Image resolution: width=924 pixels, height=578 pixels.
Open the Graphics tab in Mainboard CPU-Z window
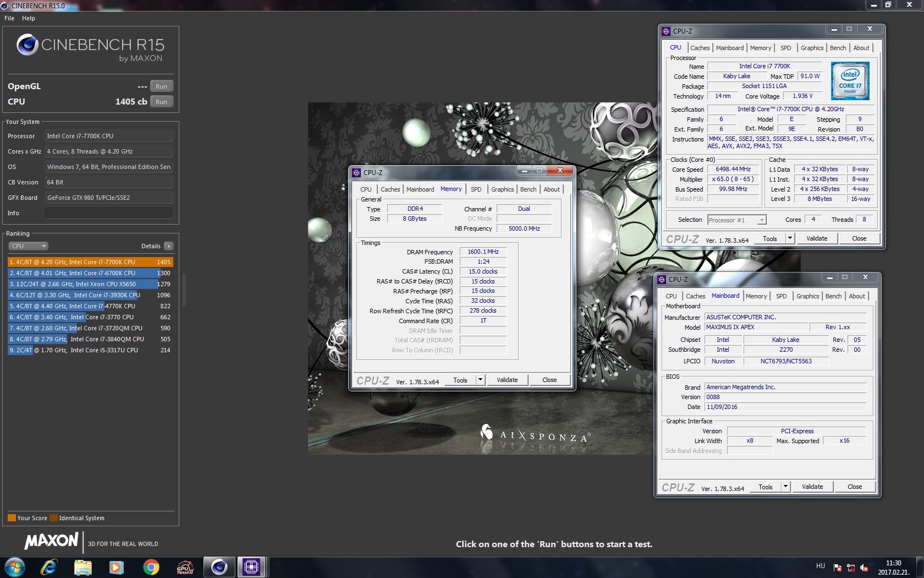807,296
